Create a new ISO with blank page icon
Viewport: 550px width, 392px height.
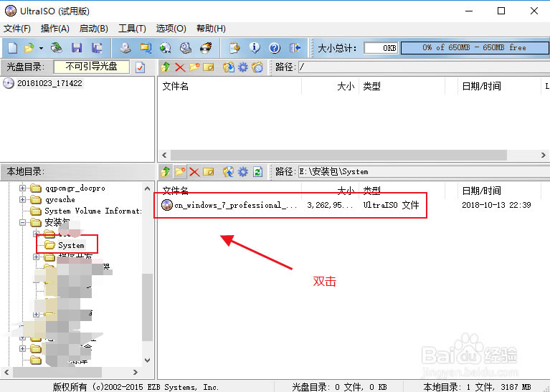pyautogui.click(x=13, y=48)
